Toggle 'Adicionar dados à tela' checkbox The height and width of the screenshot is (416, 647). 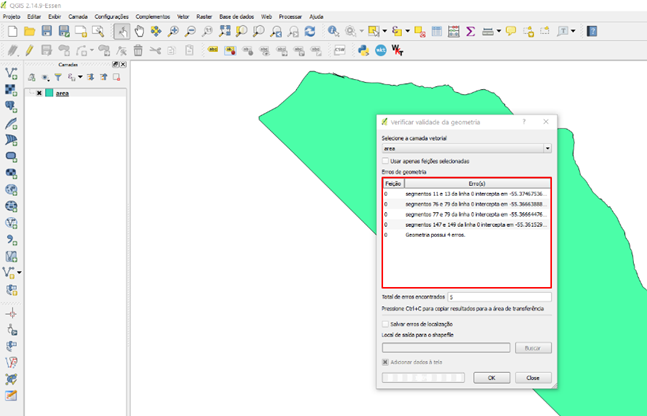coord(385,362)
